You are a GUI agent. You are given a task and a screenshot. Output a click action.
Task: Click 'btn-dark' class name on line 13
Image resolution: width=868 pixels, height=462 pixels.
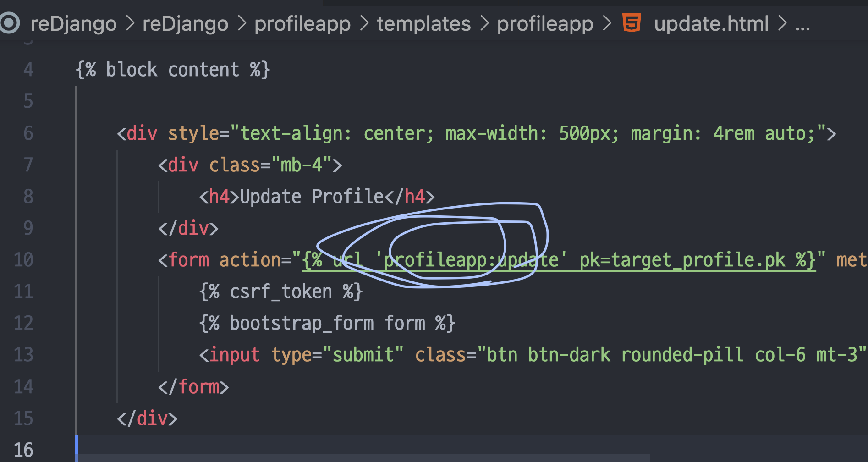point(569,355)
